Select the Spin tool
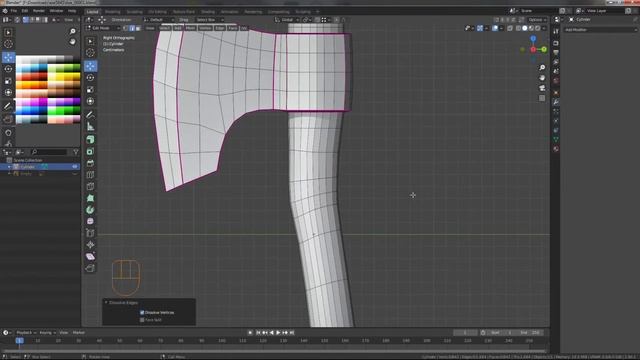640x360 pixels. pos(90,210)
